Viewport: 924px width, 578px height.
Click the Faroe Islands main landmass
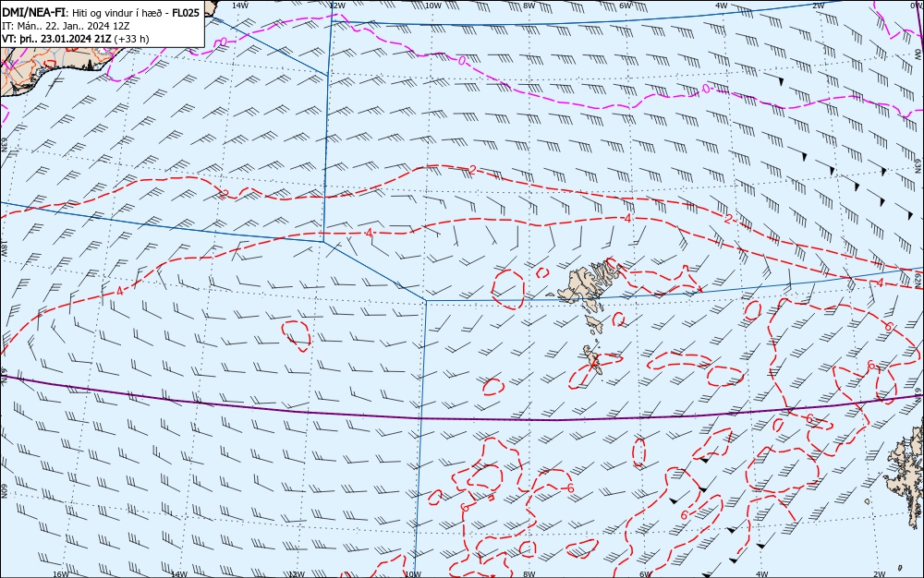coord(583,284)
